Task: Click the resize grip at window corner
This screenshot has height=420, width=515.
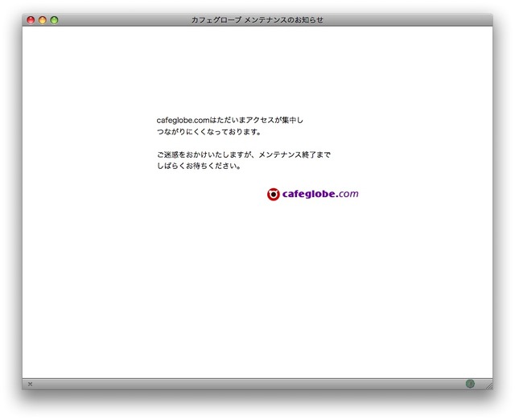Action: 487,385
